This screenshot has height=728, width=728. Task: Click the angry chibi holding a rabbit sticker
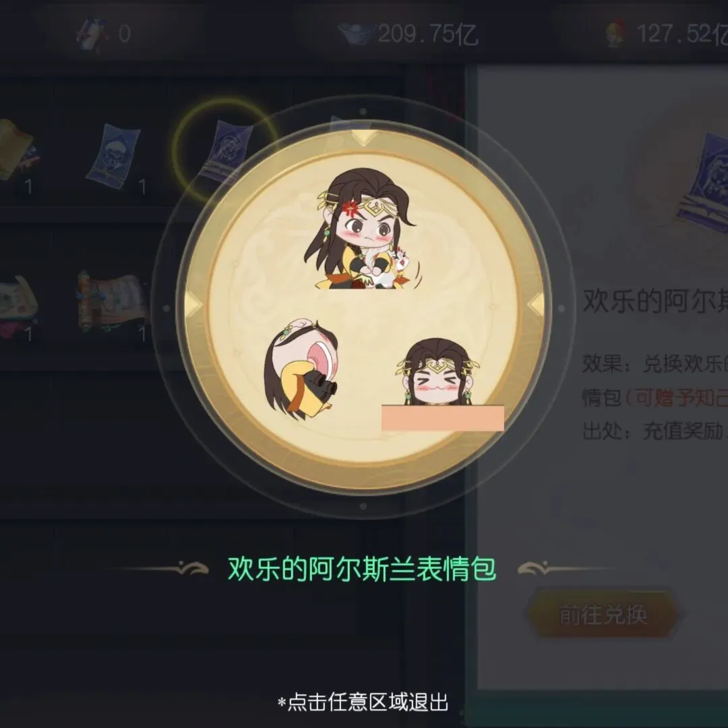point(361,229)
